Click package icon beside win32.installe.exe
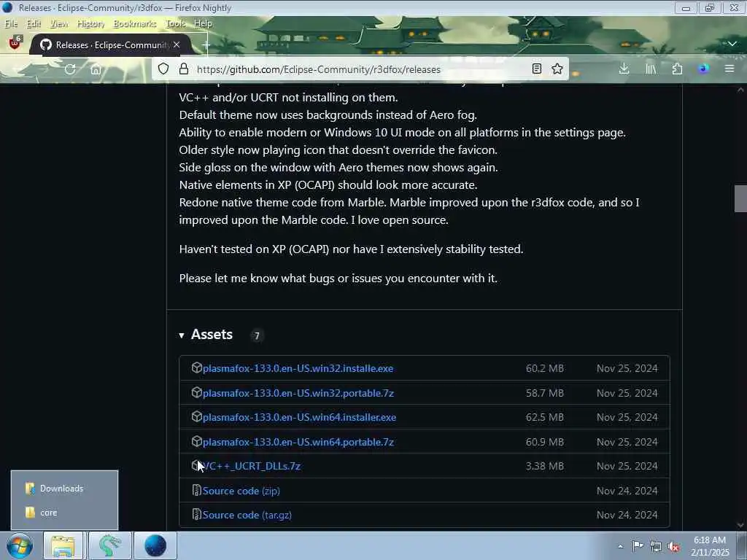This screenshot has height=560, width=747. [x=196, y=367]
